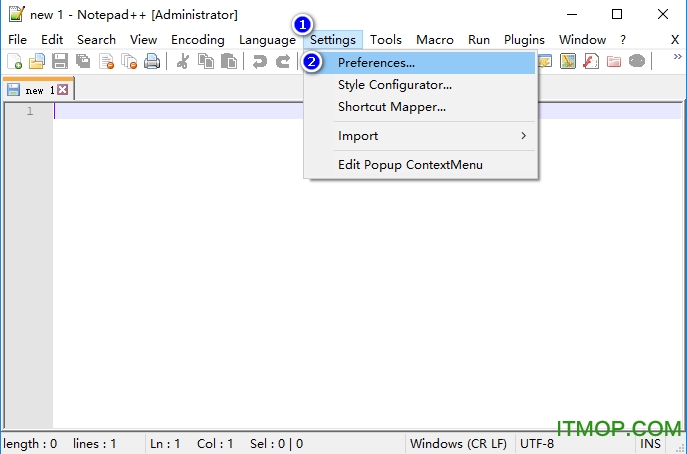The image size is (687, 454).
Task: Select Edit Popup ContextMenu
Action: tap(420, 165)
